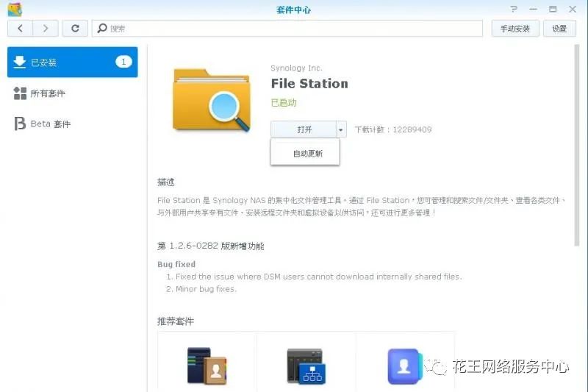This screenshot has height=392, width=588.
Task: Click the Package Center app icon
Action: click(x=15, y=9)
